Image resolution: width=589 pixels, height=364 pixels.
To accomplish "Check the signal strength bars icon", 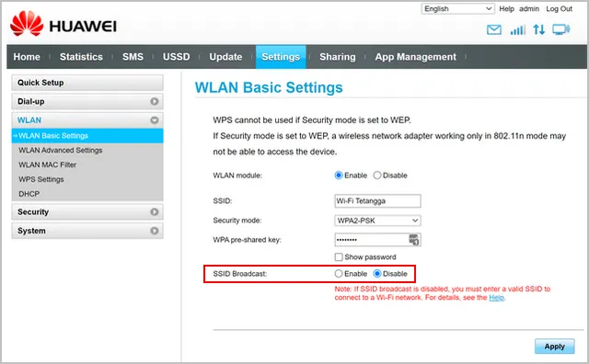I will tap(517, 29).
